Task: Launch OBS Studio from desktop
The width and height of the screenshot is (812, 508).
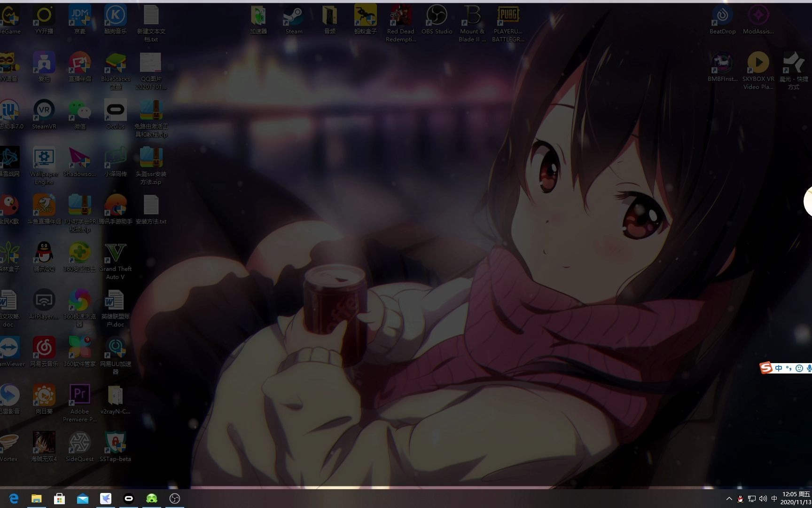Action: (x=437, y=20)
